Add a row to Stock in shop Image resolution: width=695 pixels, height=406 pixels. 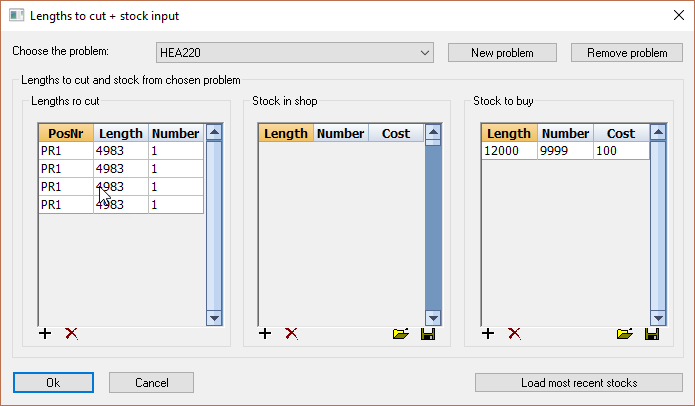[x=265, y=334]
